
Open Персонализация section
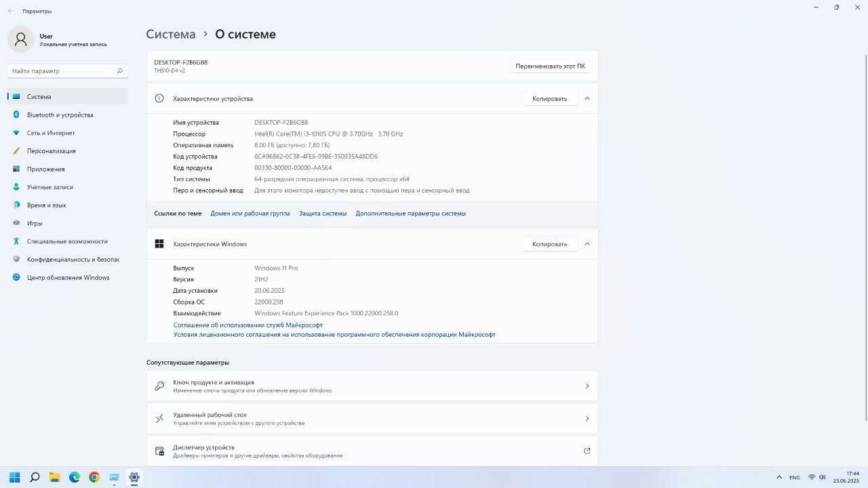[x=68, y=151]
